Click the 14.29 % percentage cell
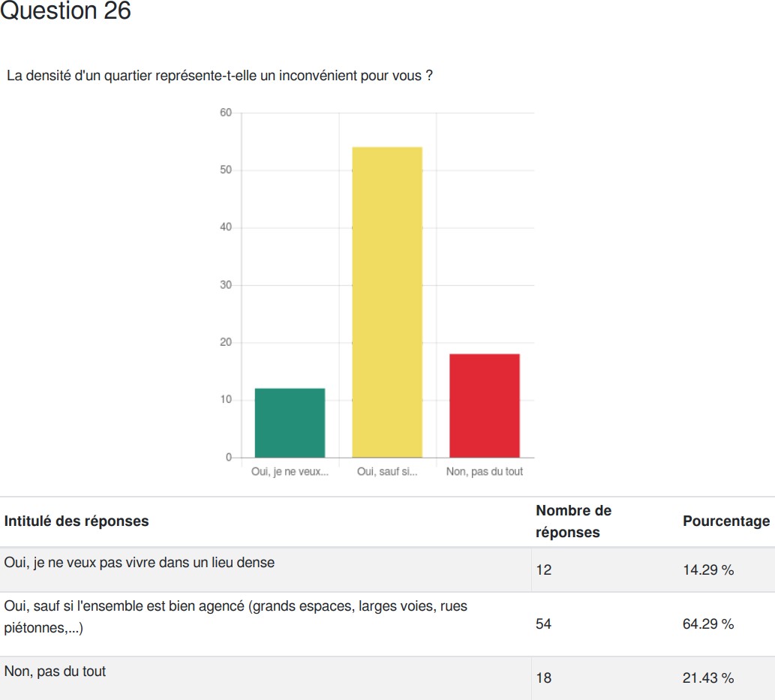The height and width of the screenshot is (700, 775). [x=707, y=570]
